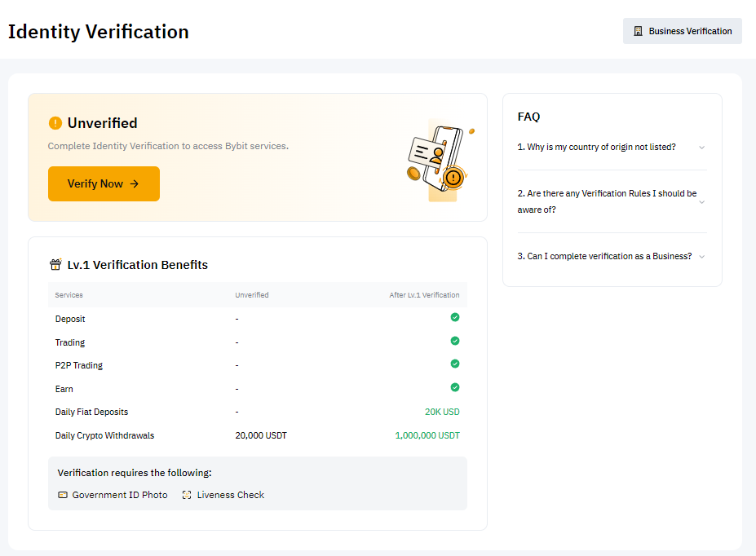Click 'Verification requires the following:' text

coord(135,473)
